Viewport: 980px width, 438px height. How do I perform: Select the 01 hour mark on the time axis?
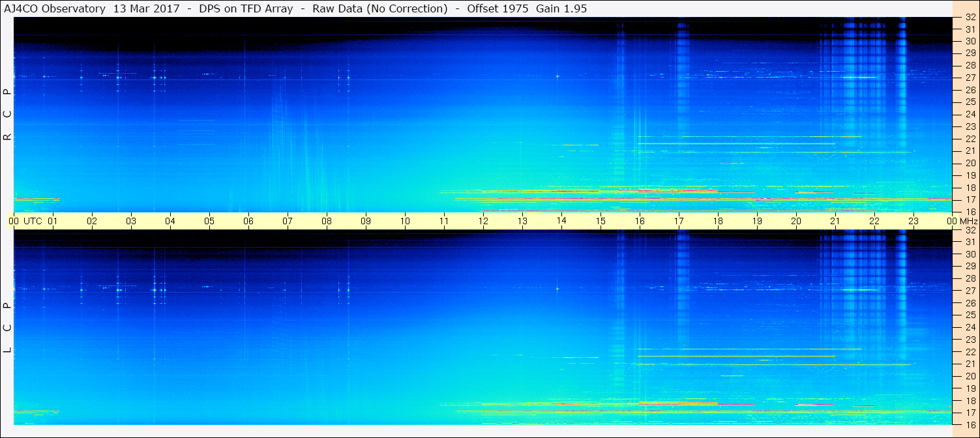click(x=53, y=221)
